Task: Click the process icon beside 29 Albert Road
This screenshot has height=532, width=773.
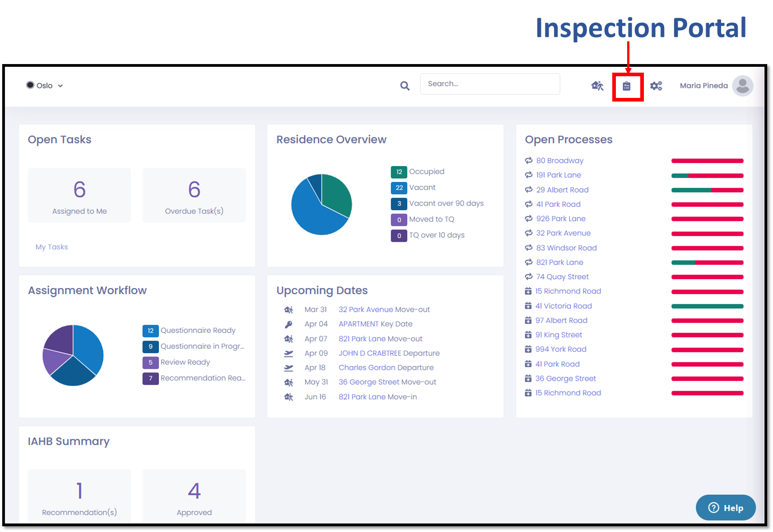Action: pyautogui.click(x=528, y=190)
